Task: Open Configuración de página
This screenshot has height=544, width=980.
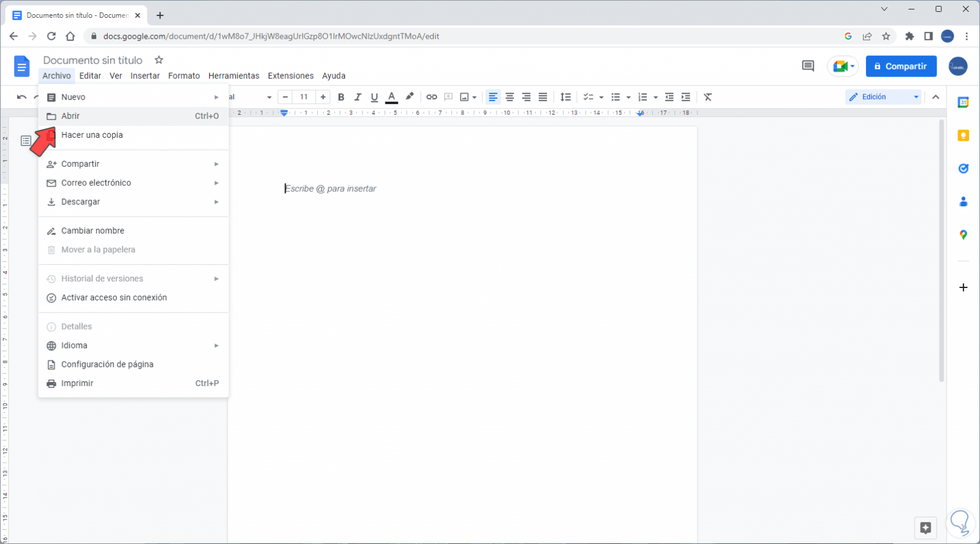Action: click(134, 365)
